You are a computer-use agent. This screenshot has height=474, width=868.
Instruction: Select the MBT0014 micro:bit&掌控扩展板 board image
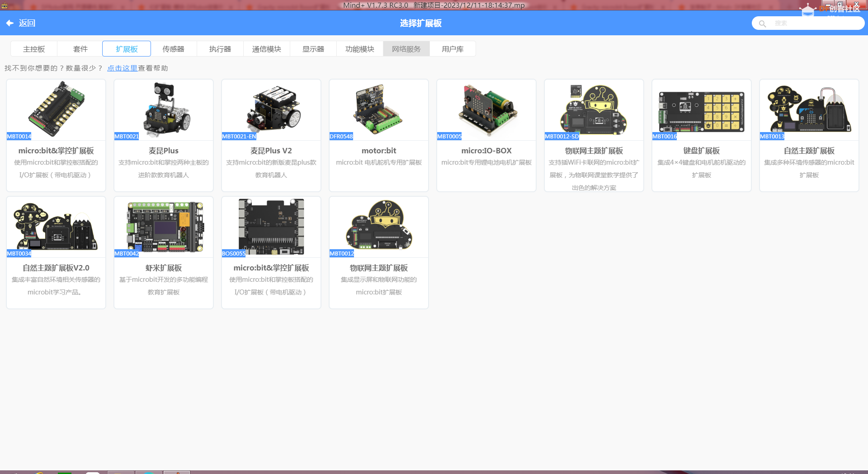pyautogui.click(x=56, y=109)
